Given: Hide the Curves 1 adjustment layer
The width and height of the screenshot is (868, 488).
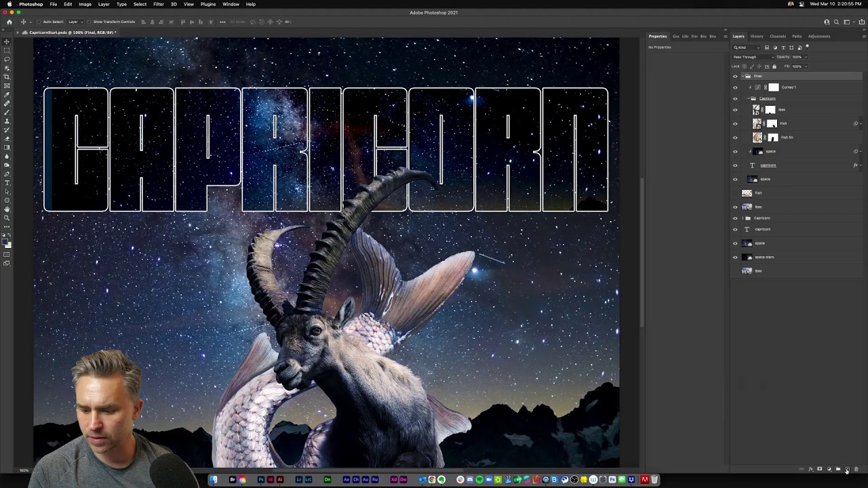Looking at the screenshot, I should [x=735, y=87].
